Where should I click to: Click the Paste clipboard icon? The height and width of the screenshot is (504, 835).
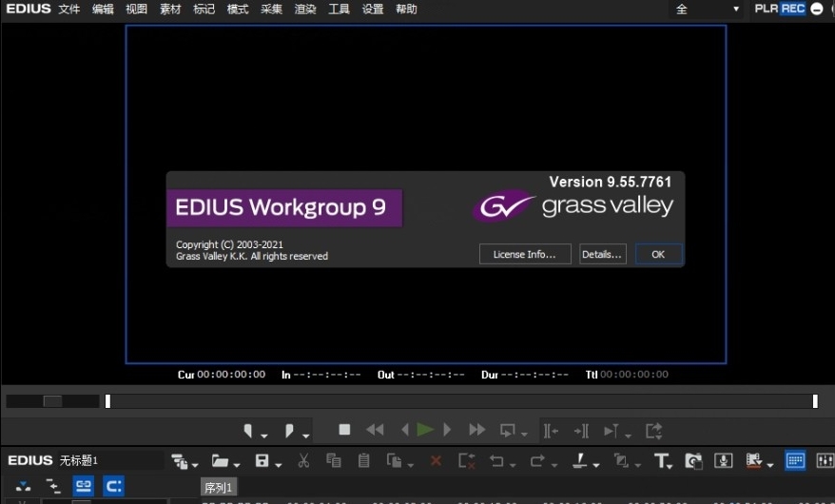tap(363, 461)
